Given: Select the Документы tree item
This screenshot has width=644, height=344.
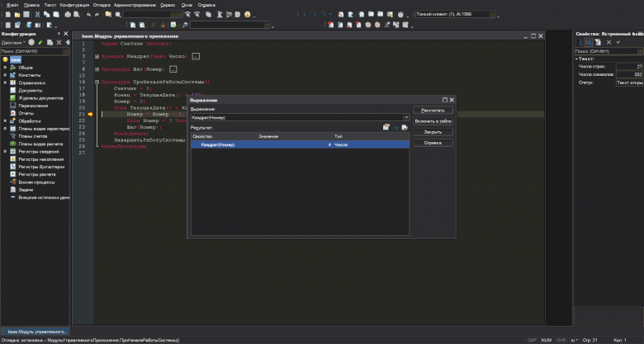Looking at the screenshot, I should point(30,90).
